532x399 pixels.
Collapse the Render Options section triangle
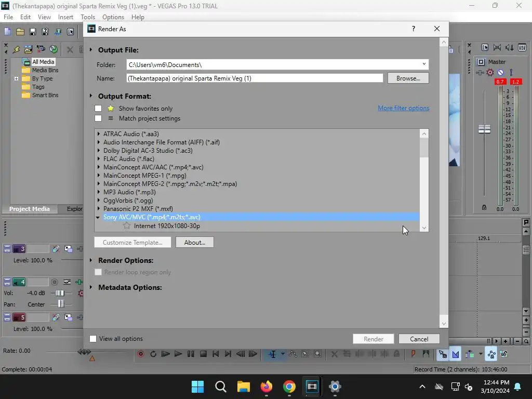coord(91,260)
